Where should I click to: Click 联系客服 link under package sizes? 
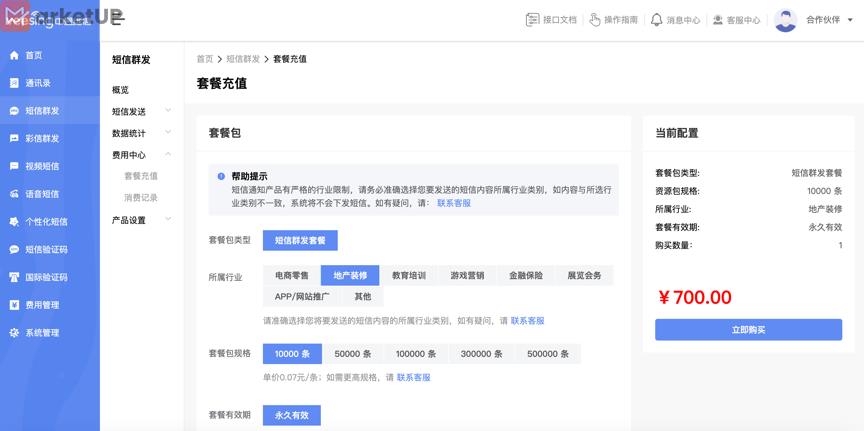[414, 378]
